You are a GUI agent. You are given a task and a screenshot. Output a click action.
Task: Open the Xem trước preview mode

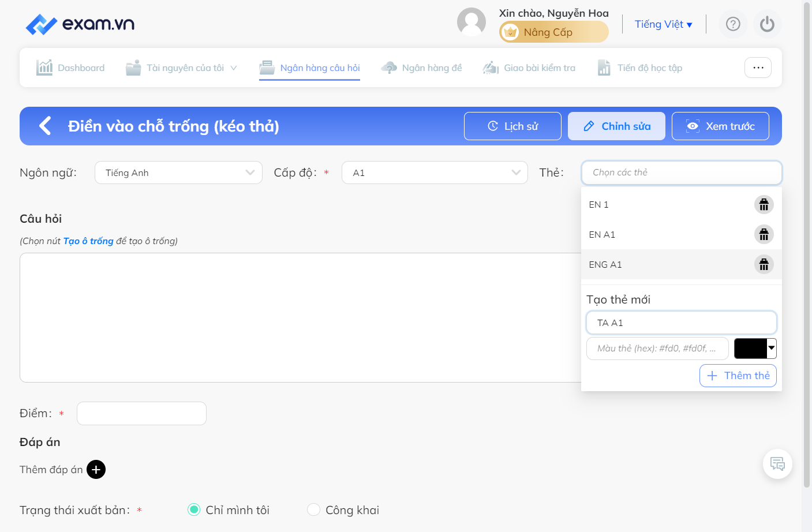(720, 126)
